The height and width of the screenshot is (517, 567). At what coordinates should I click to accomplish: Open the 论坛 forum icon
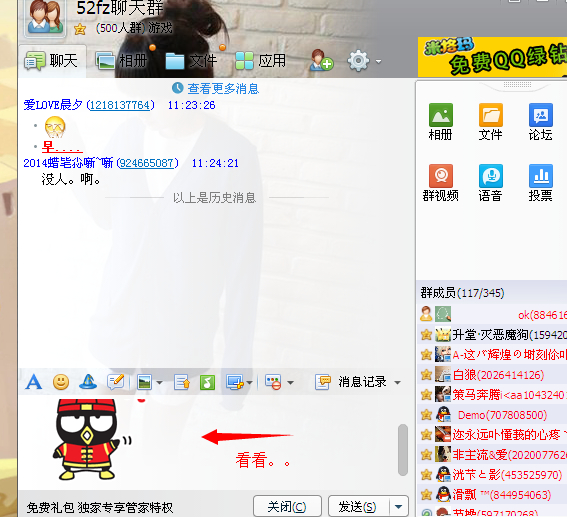[x=540, y=122]
